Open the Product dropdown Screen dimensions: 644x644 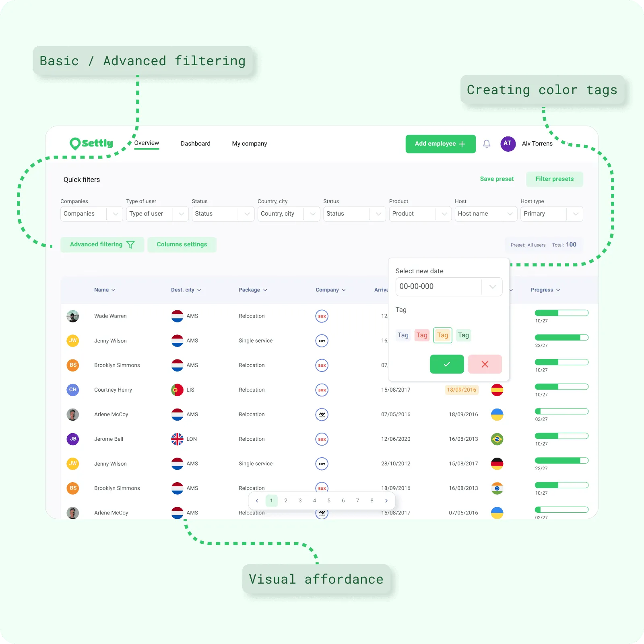click(x=420, y=214)
